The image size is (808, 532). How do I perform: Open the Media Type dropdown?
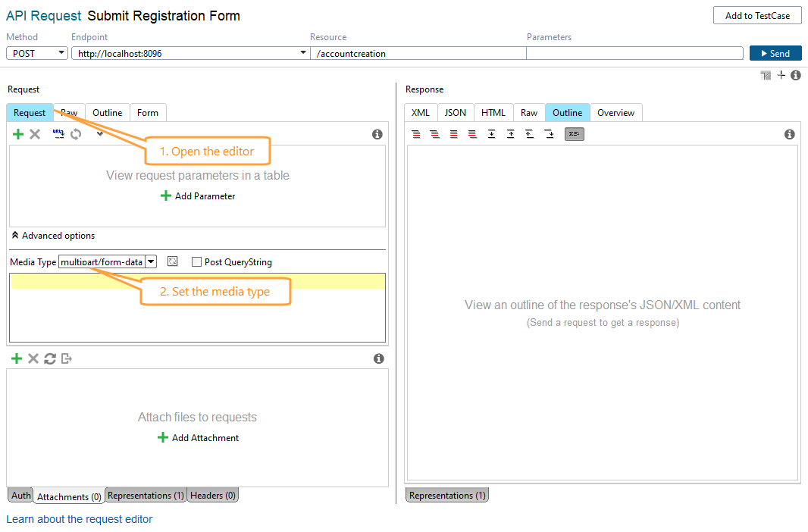(151, 261)
